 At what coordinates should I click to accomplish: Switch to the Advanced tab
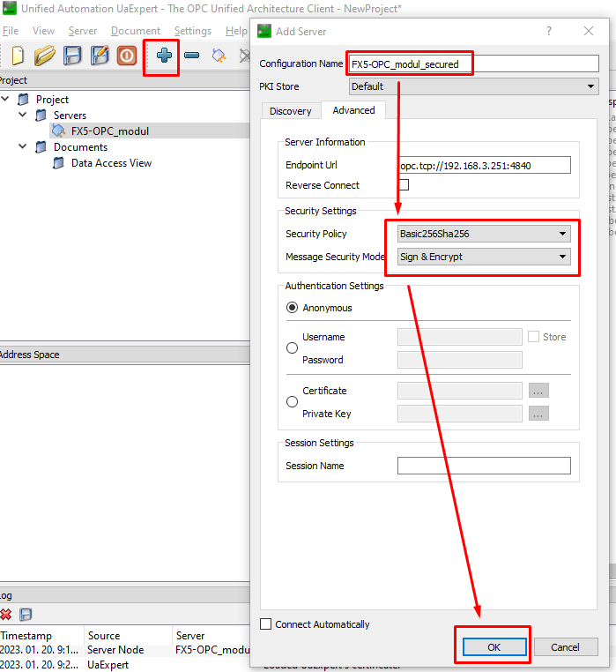(x=354, y=110)
